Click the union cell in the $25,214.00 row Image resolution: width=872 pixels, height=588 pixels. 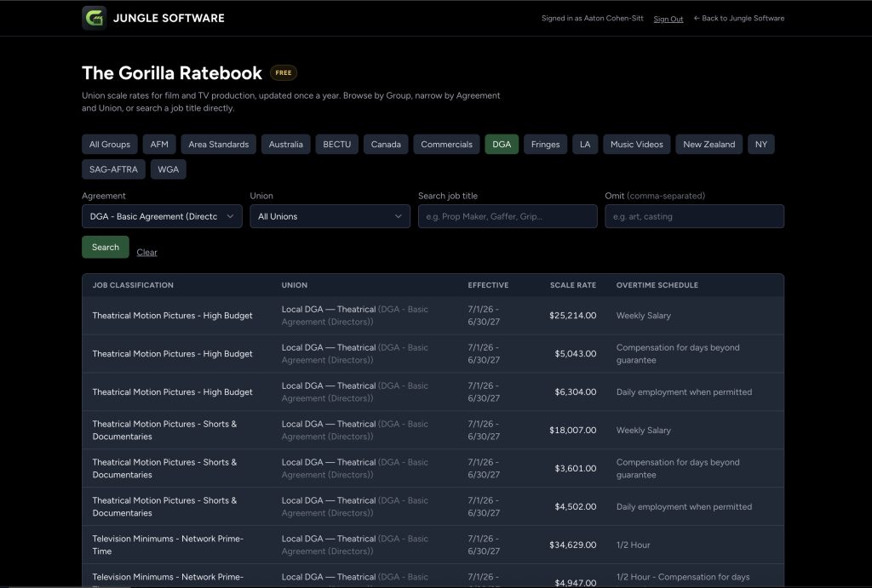click(x=355, y=315)
